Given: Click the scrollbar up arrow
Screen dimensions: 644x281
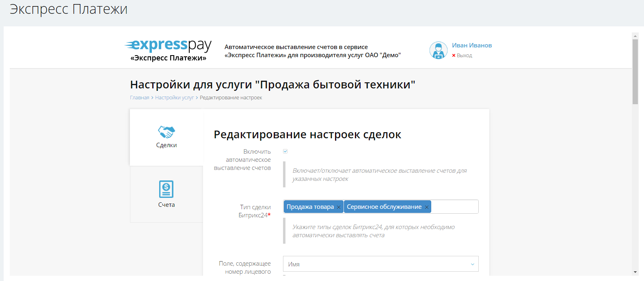Looking at the screenshot, I should coord(635,36).
